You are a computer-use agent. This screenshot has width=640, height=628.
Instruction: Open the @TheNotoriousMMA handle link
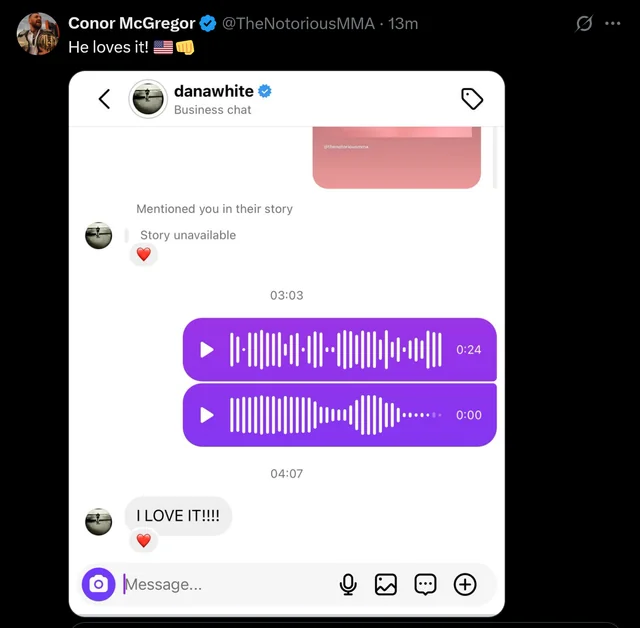[x=298, y=24]
